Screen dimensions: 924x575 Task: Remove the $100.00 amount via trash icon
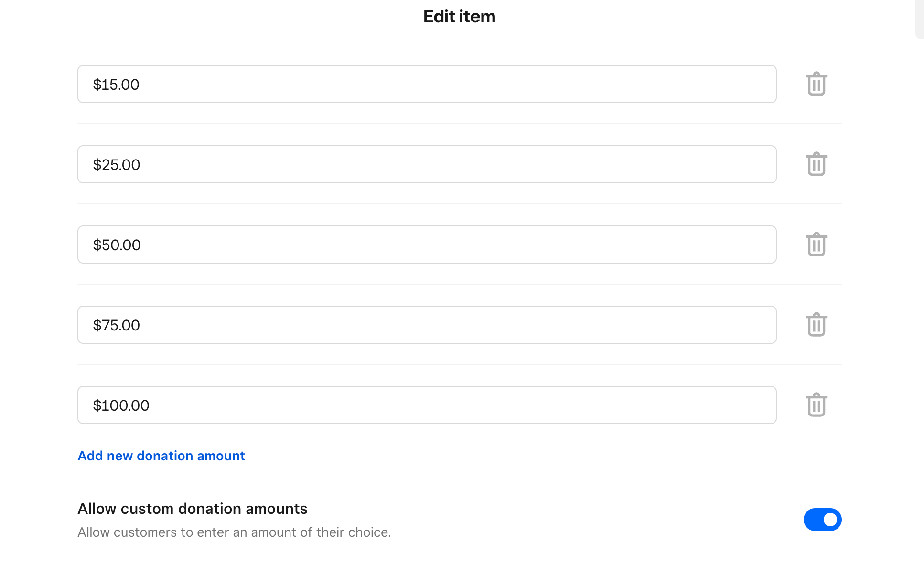pyautogui.click(x=816, y=405)
